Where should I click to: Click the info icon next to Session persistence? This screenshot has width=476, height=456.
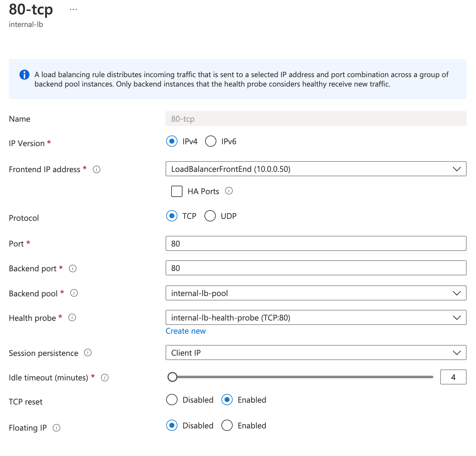[x=88, y=353]
